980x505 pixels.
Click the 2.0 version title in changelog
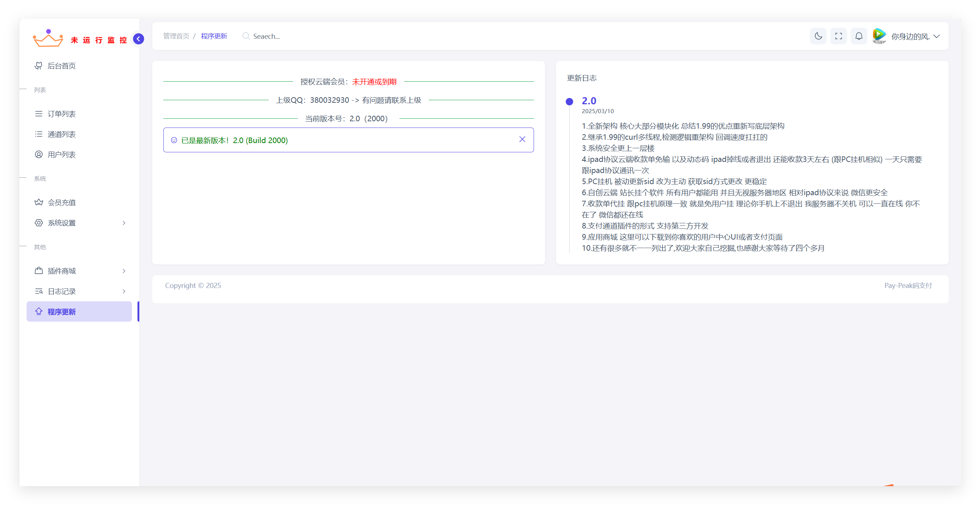pos(589,101)
